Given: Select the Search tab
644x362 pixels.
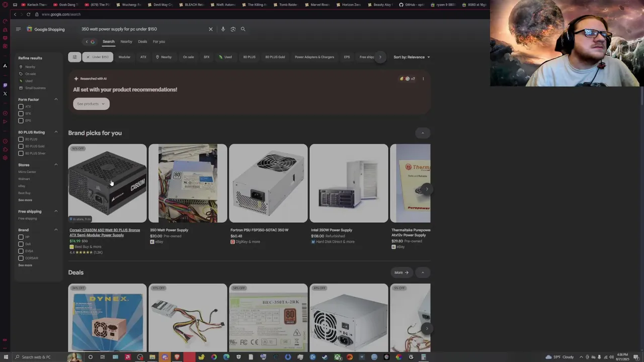Looking at the screenshot, I should (x=109, y=42).
